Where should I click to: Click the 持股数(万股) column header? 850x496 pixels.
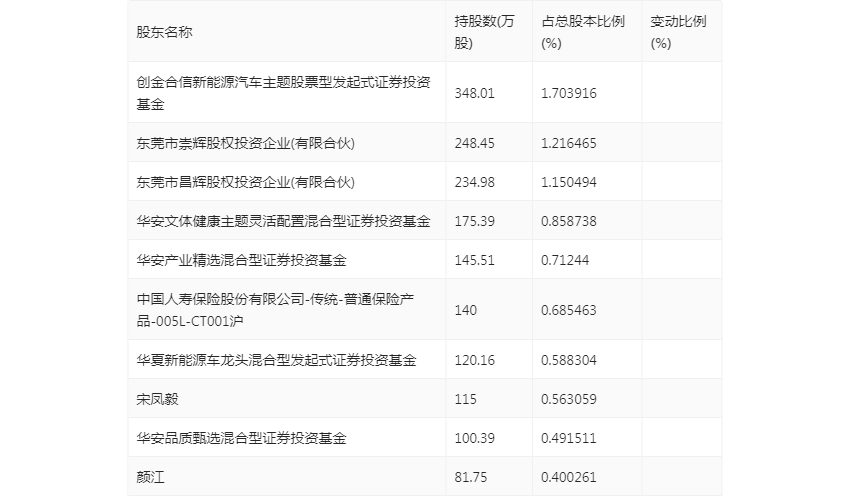(484, 32)
